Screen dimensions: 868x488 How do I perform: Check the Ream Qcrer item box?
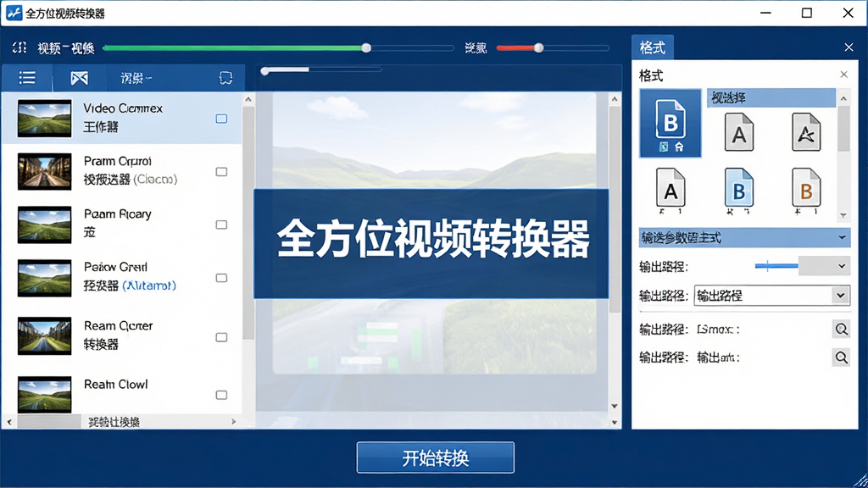tap(221, 337)
